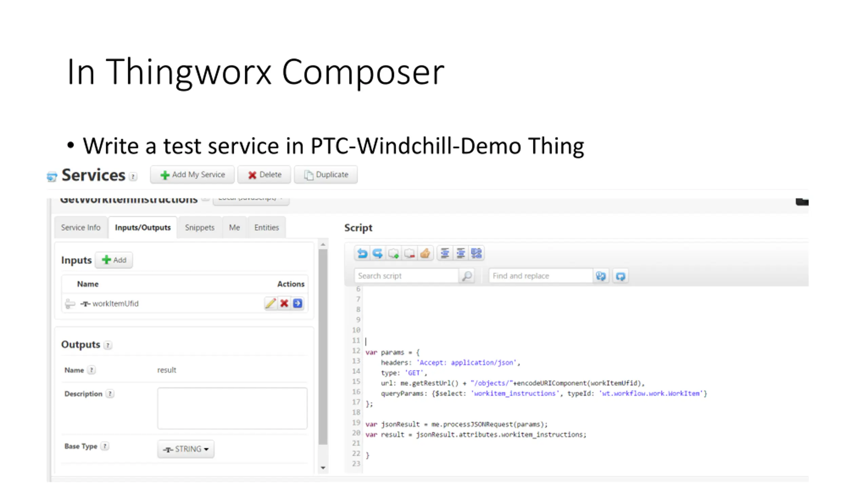Viewport: 868px width, 488px height.
Task: Click the Search script field
Action: (406, 276)
